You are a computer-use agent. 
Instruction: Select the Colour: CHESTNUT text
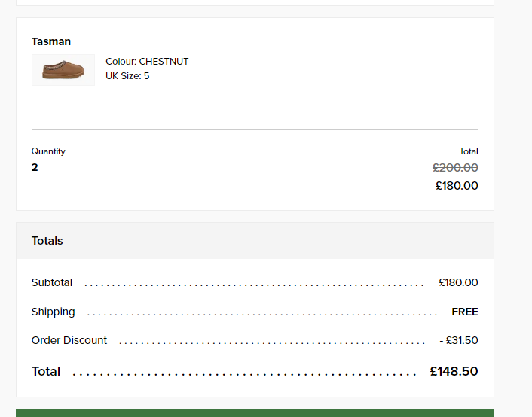click(147, 62)
